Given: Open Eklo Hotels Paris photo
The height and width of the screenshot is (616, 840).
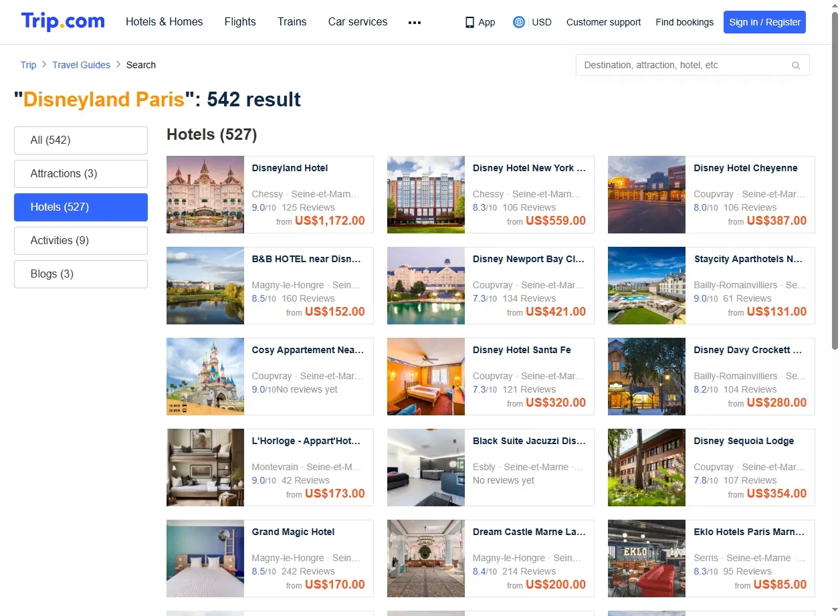Looking at the screenshot, I should [x=647, y=558].
